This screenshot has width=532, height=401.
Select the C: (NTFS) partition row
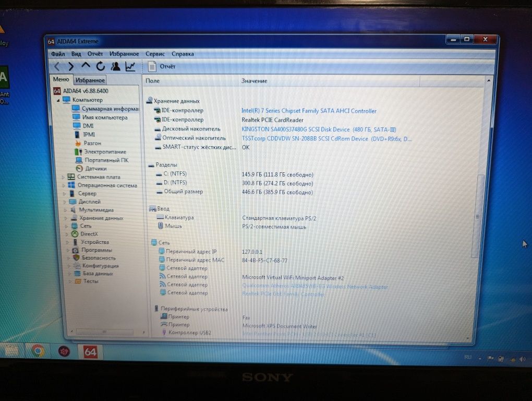tap(234, 174)
